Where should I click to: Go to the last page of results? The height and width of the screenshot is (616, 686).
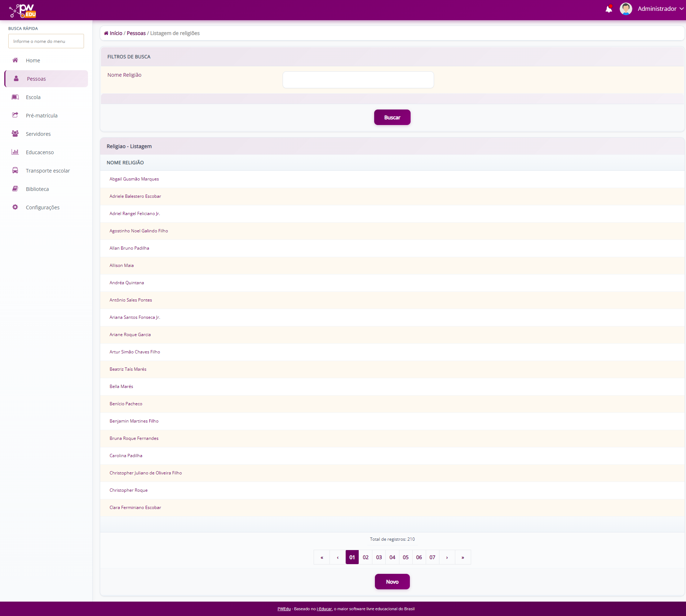click(x=463, y=557)
